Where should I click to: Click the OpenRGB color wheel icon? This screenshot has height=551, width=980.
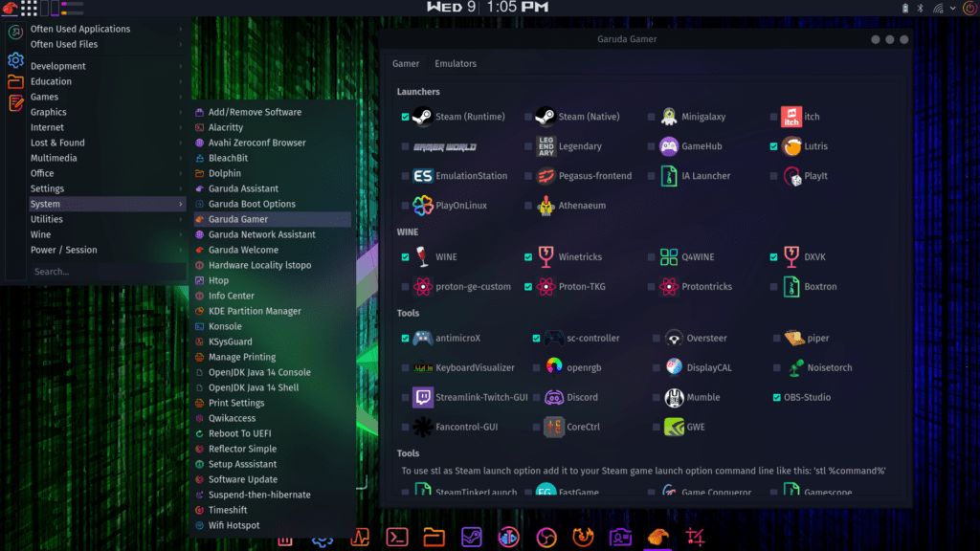coord(554,367)
